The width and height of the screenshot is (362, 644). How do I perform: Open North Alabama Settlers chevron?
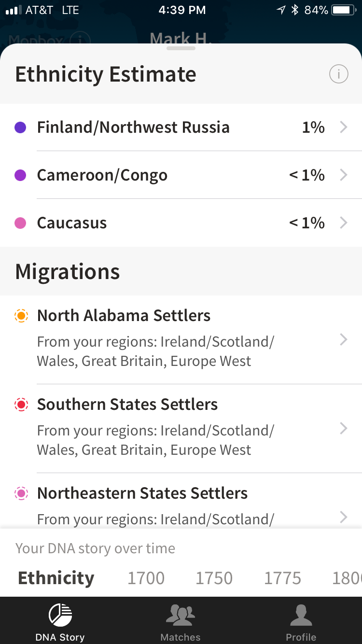[344, 340]
